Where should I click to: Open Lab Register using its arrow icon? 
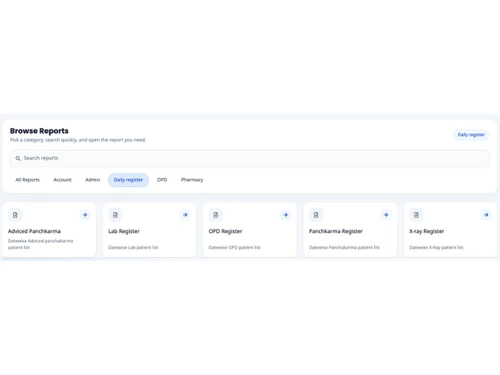[x=185, y=215]
